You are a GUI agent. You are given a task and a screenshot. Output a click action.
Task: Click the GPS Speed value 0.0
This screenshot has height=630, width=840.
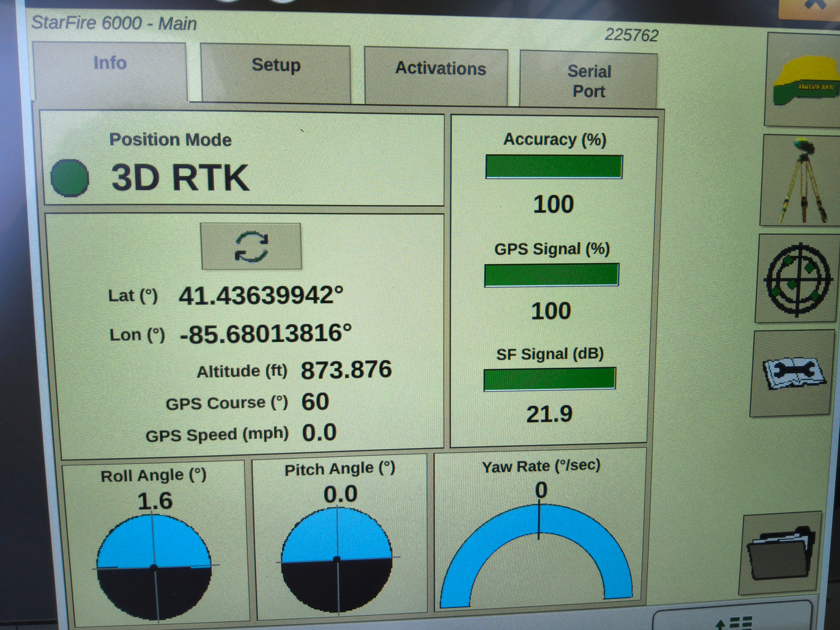point(319,432)
